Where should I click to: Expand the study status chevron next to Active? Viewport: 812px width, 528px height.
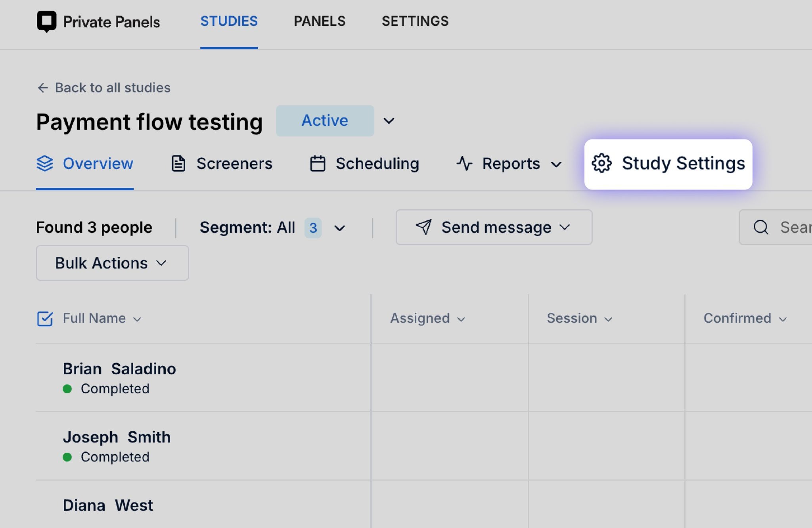pyautogui.click(x=389, y=121)
